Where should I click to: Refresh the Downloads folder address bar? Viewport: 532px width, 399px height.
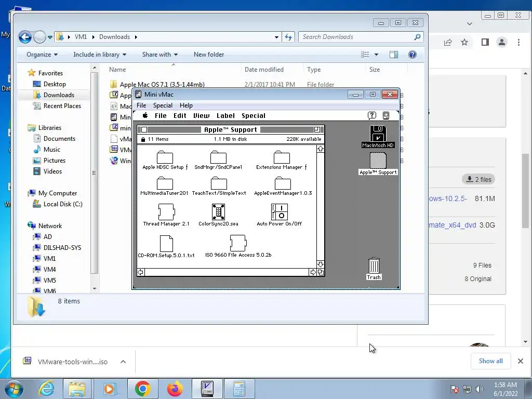[288, 37]
